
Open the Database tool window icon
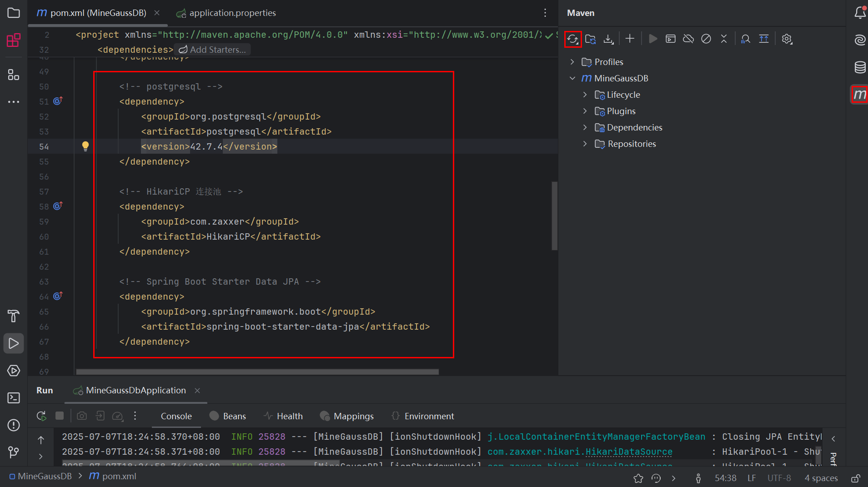click(859, 67)
